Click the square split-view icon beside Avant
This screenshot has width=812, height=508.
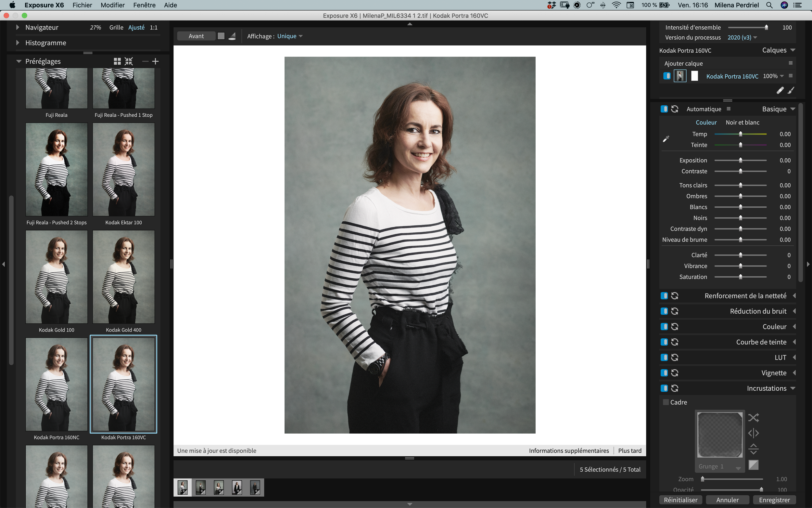click(221, 36)
